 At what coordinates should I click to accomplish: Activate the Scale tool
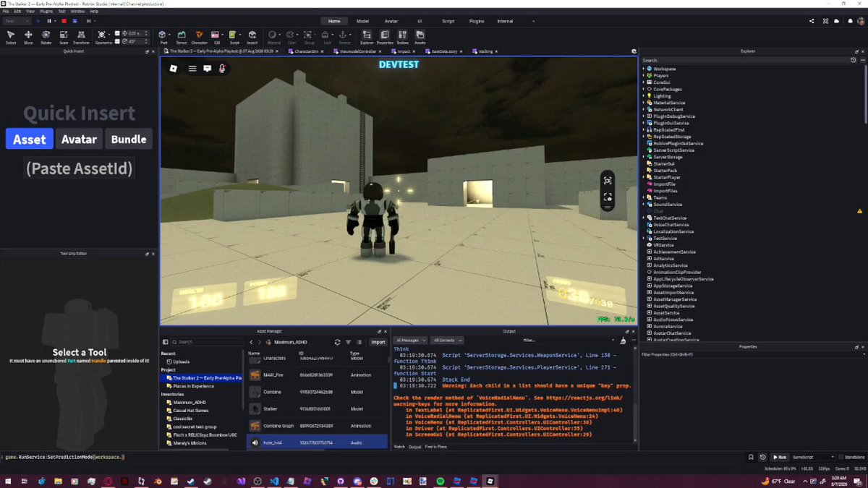point(64,37)
